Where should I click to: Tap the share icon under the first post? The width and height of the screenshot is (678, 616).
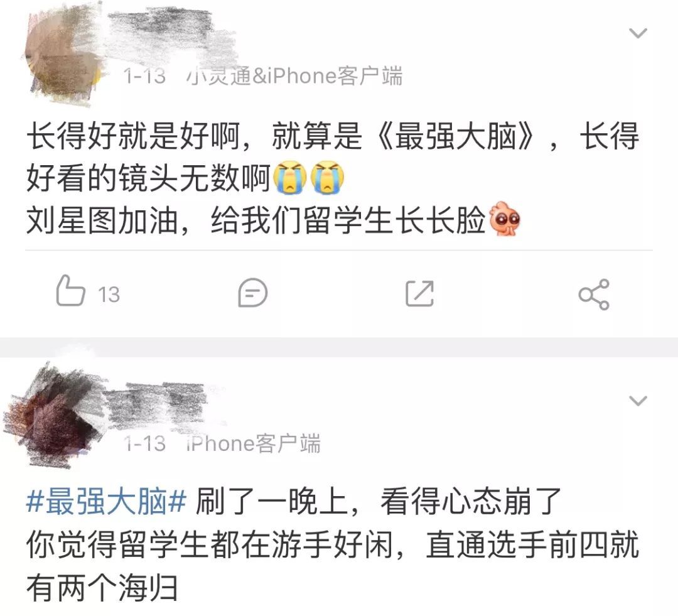[x=594, y=294]
